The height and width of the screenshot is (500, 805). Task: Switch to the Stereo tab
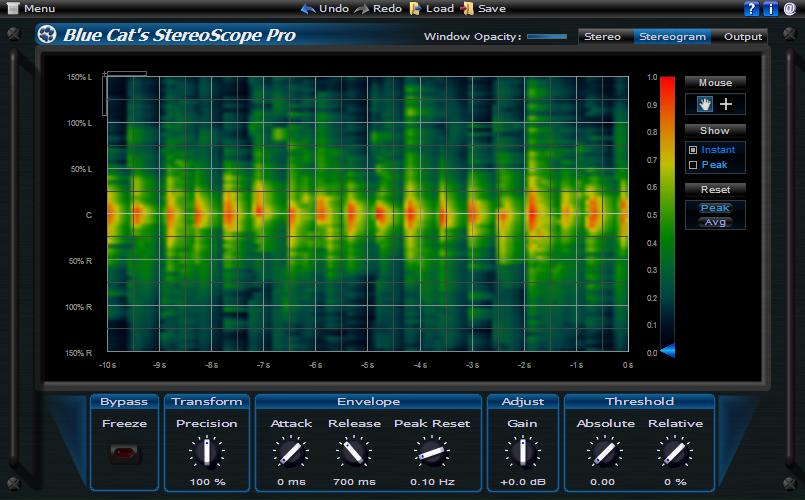click(602, 37)
